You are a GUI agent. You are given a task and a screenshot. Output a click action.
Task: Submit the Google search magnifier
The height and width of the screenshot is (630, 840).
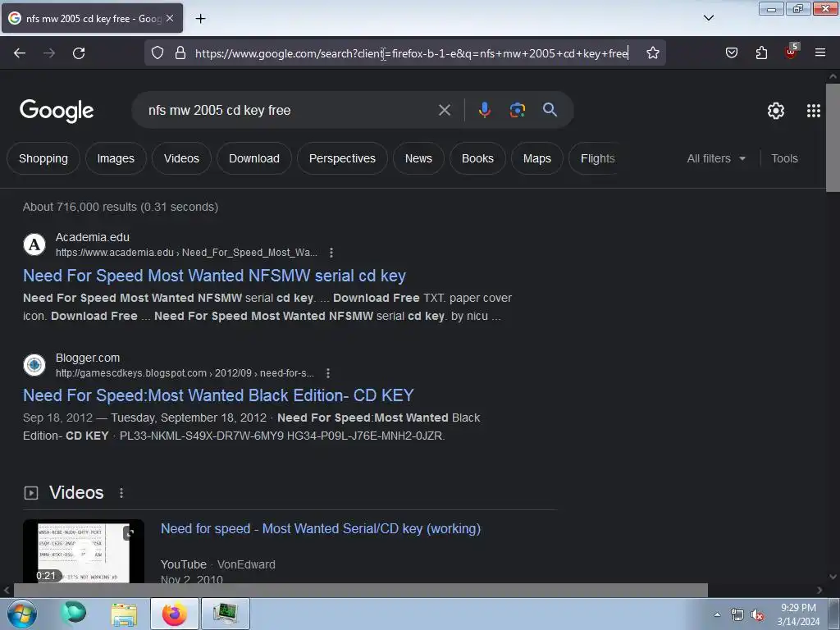[550, 110]
